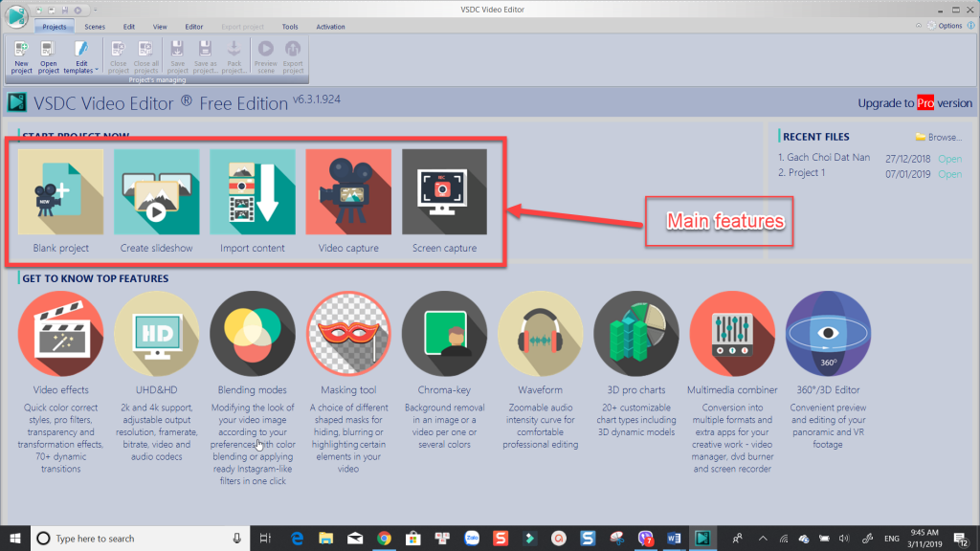Click the Multimedia combiner feature icon
Viewport: 980px width, 551px height.
click(x=732, y=334)
